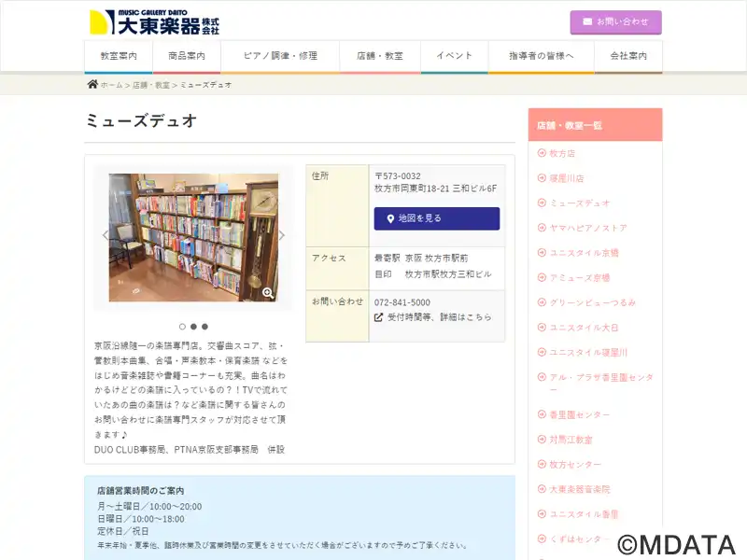Screen dimensions: 747x560
Task: Open the イベント menu item
Action: (455, 56)
